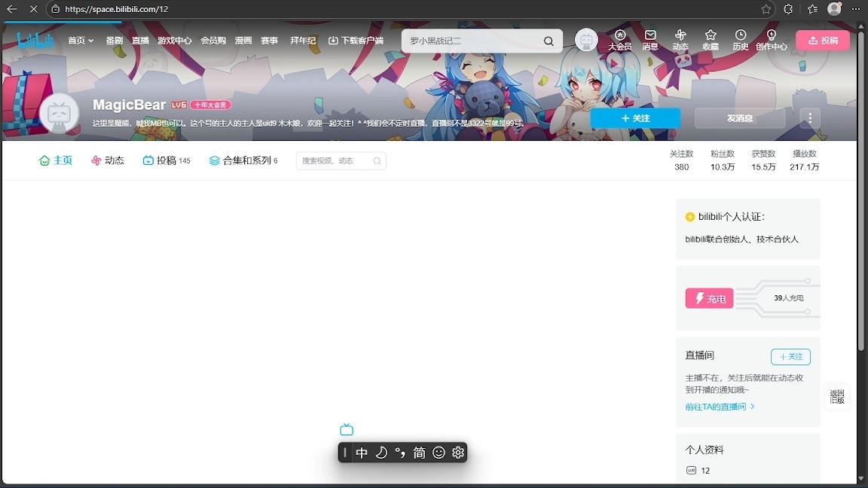Open the three-dot more options menu

click(810, 117)
